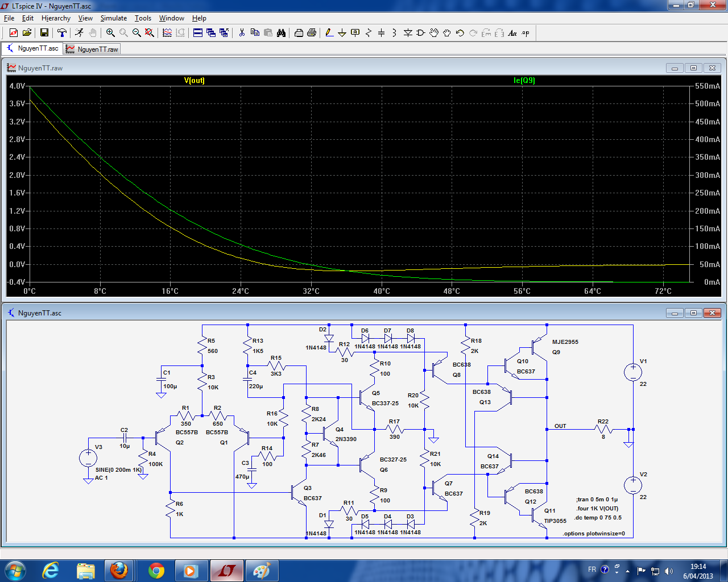The image size is (728, 582).
Task: Select the Resistor component tool
Action: (368, 33)
